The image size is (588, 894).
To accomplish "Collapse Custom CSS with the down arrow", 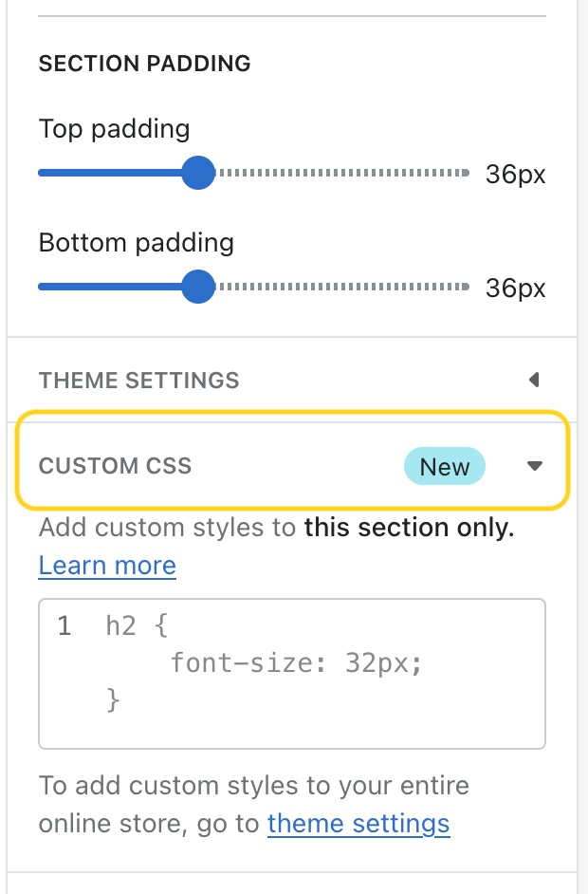I will [x=535, y=466].
